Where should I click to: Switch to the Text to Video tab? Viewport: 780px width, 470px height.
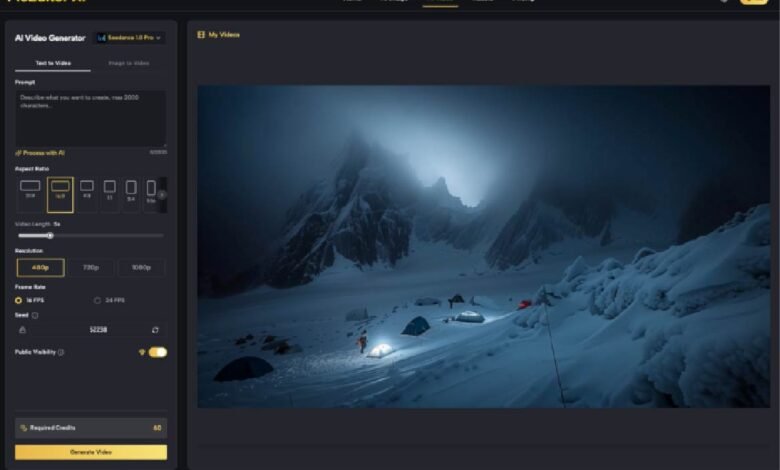pos(52,63)
